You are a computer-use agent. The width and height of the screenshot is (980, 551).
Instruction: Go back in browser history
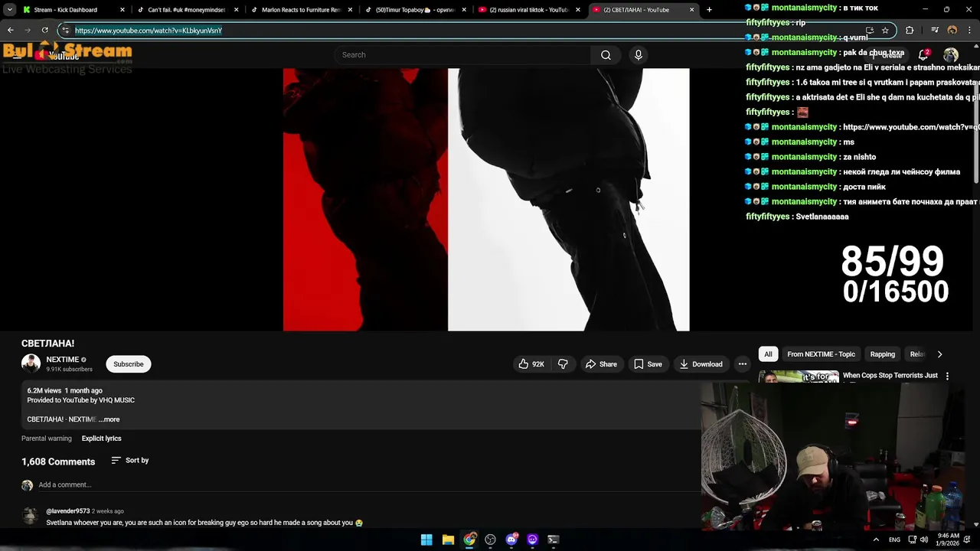click(x=11, y=31)
